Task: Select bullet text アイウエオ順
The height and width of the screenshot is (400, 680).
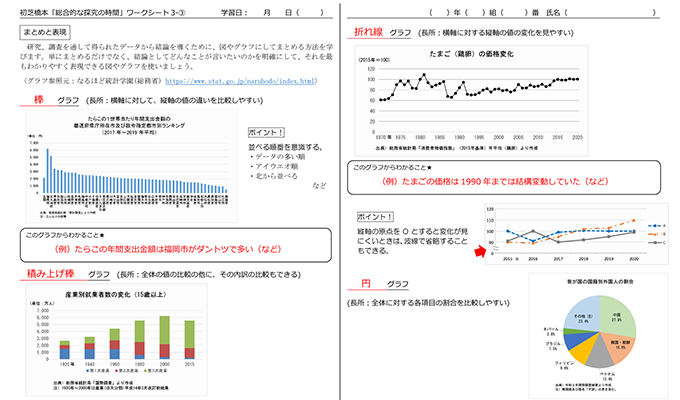Action: [x=277, y=166]
